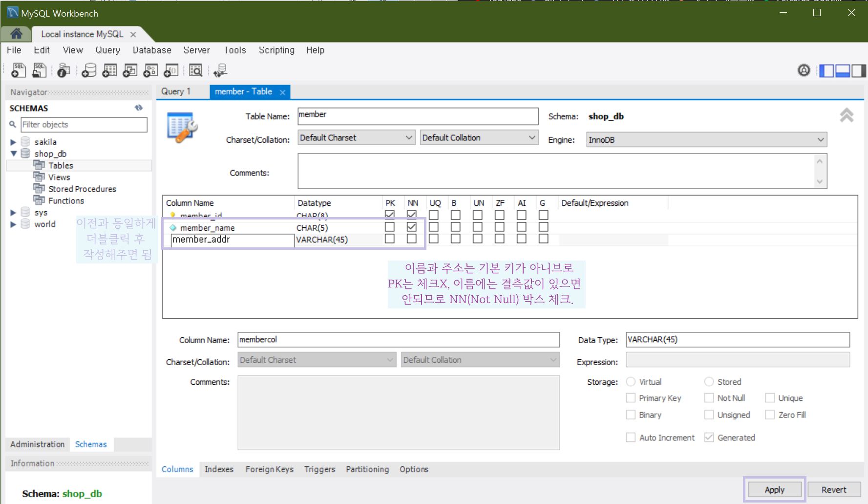The width and height of the screenshot is (868, 504).
Task: Click the Views folder icon
Action: [39, 177]
